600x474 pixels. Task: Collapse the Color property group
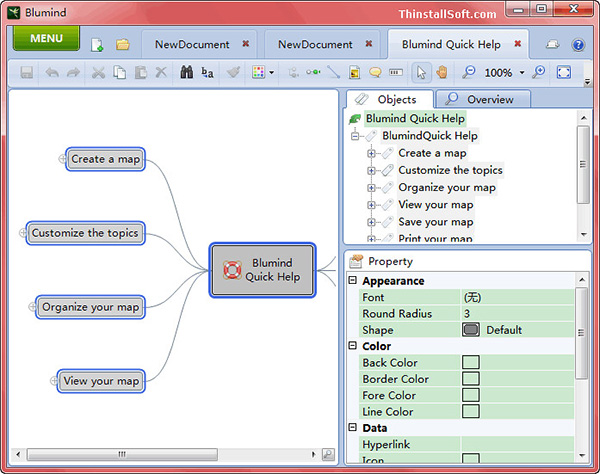pos(352,347)
